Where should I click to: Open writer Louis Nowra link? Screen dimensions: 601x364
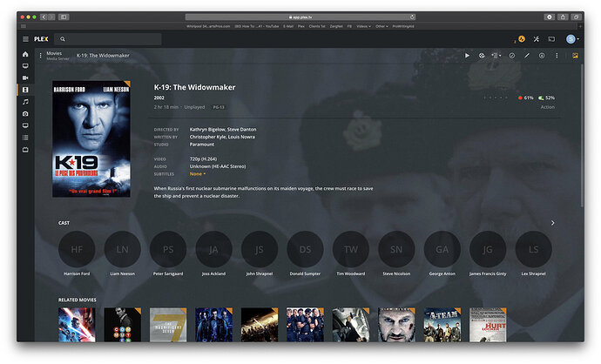[x=241, y=137]
